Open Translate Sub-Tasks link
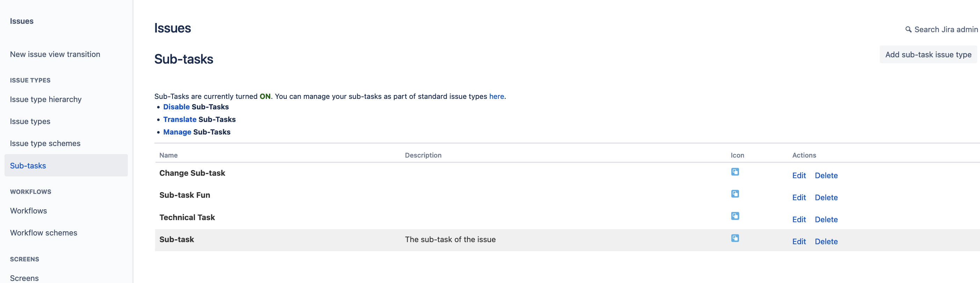980x283 pixels. (180, 119)
